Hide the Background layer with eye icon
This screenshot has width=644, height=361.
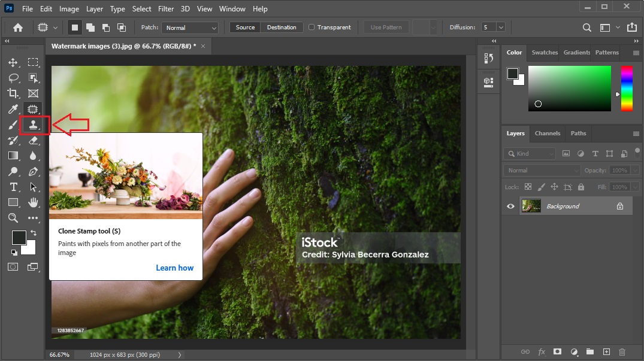point(511,206)
